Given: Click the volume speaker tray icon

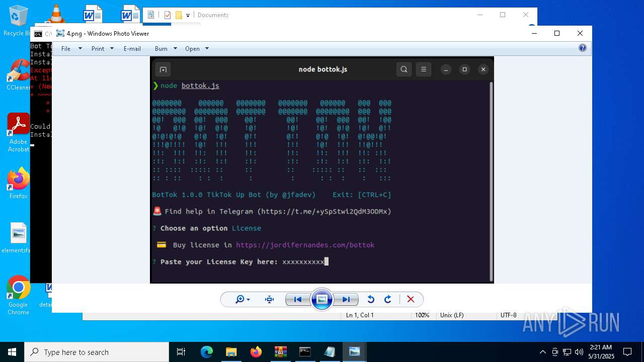Looking at the screenshot, I should coord(579,352).
